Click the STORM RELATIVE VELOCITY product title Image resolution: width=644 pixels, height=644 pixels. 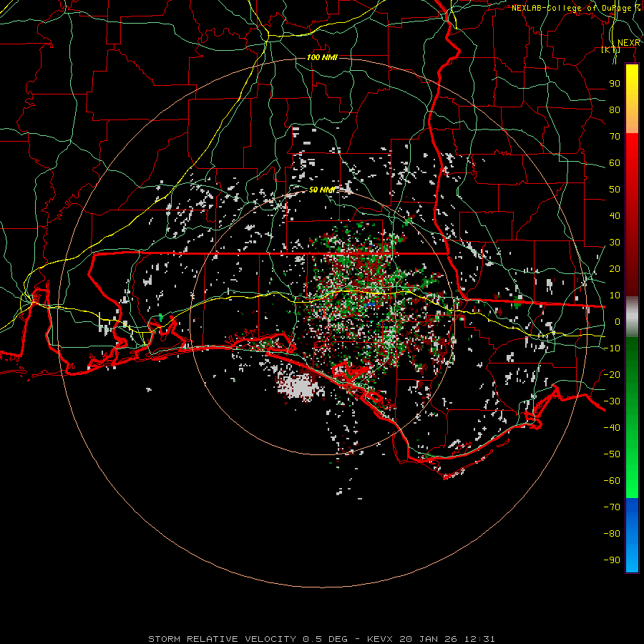point(222,639)
